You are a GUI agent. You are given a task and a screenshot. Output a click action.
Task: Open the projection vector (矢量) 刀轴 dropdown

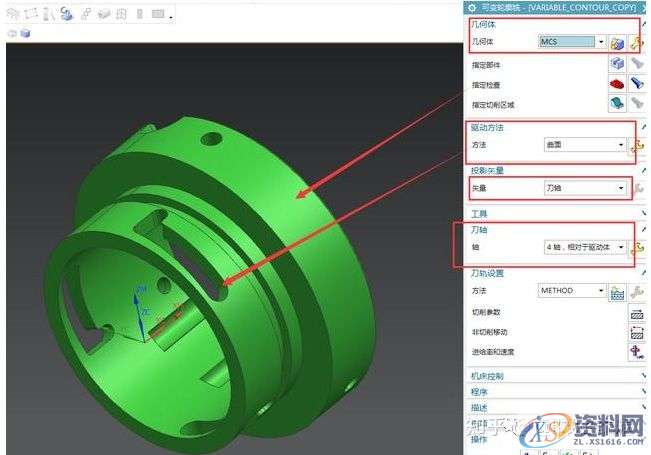pyautogui.click(x=621, y=188)
